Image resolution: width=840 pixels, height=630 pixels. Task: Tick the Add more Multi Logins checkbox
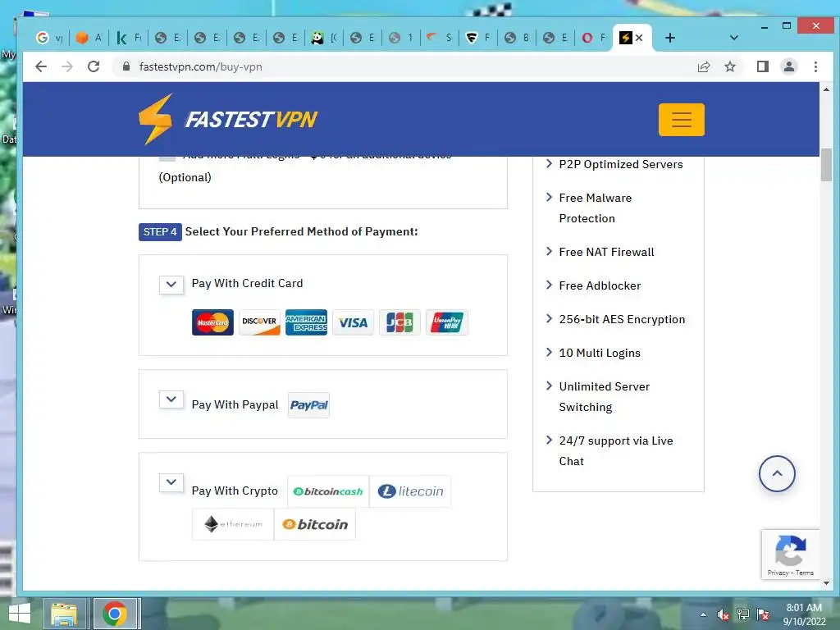pyautogui.click(x=167, y=157)
